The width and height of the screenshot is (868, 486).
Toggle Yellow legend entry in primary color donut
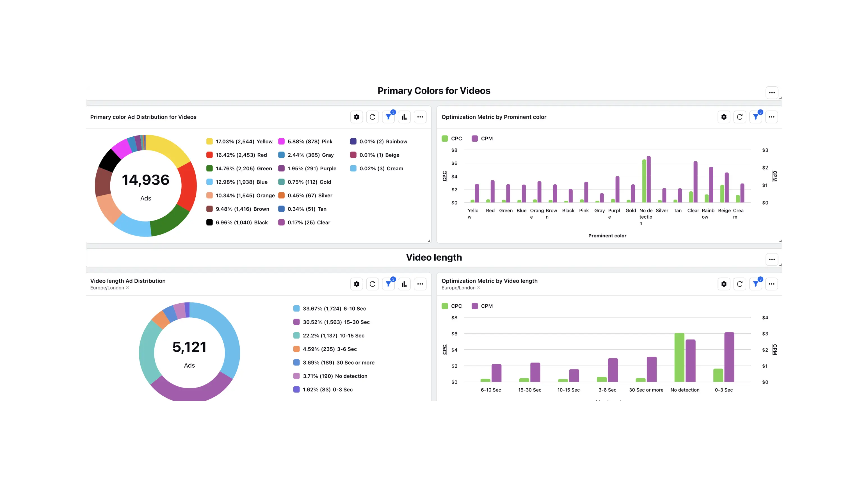tap(239, 141)
